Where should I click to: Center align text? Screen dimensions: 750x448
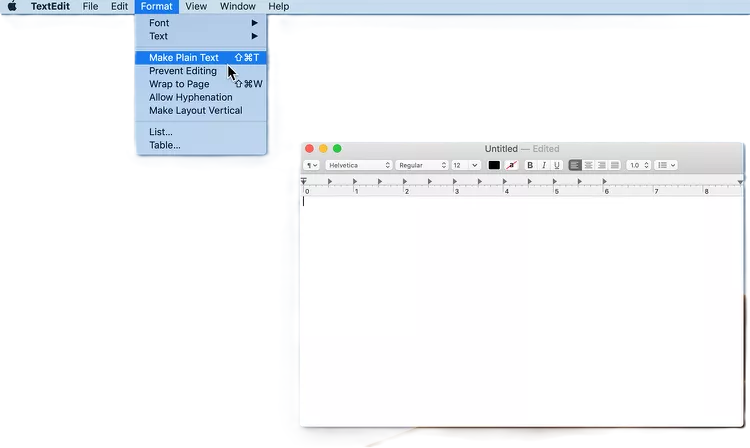click(x=588, y=165)
